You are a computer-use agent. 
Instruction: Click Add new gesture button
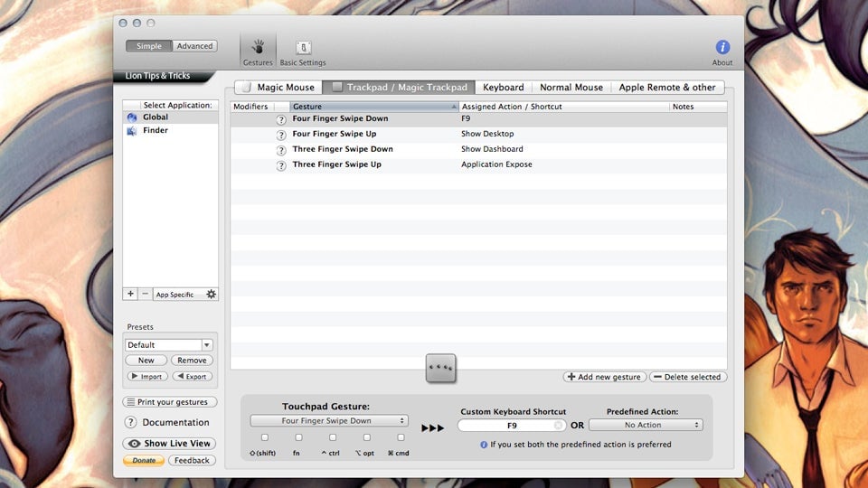point(603,377)
